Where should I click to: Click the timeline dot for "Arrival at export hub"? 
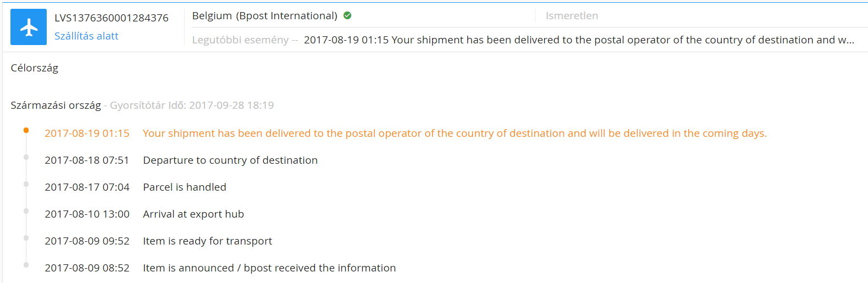point(26,211)
